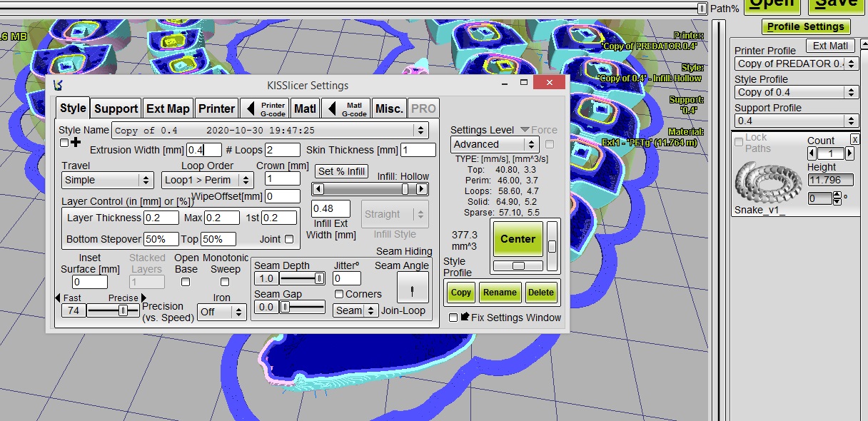Click the horizontal slider below Center
The image size is (868, 421).
(x=518, y=265)
